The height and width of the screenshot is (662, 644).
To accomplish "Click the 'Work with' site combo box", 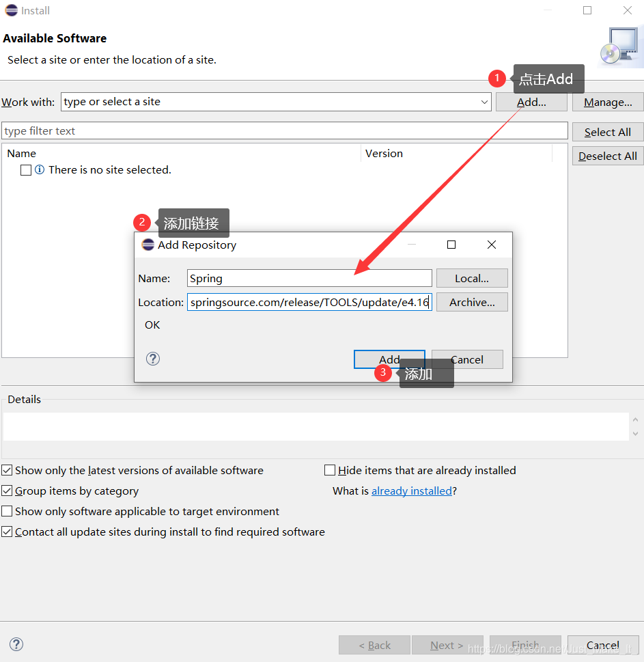I will [276, 102].
